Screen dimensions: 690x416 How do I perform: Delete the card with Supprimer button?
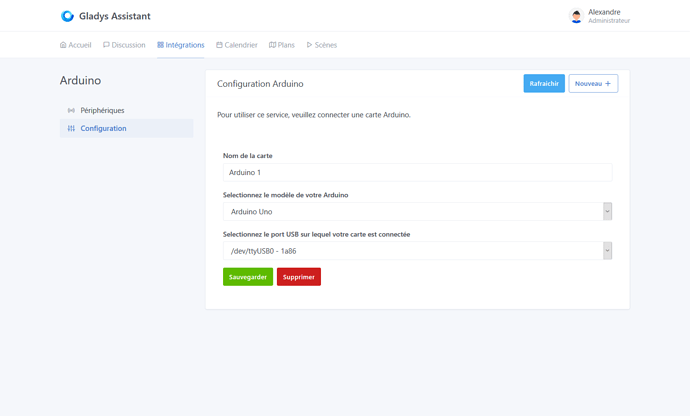click(x=299, y=277)
